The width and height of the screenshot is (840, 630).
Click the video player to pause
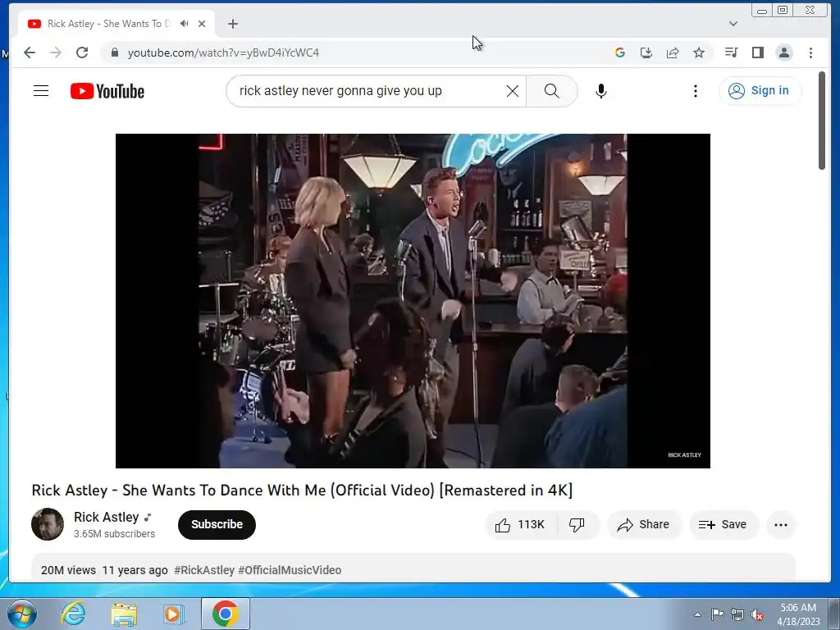[x=413, y=300]
